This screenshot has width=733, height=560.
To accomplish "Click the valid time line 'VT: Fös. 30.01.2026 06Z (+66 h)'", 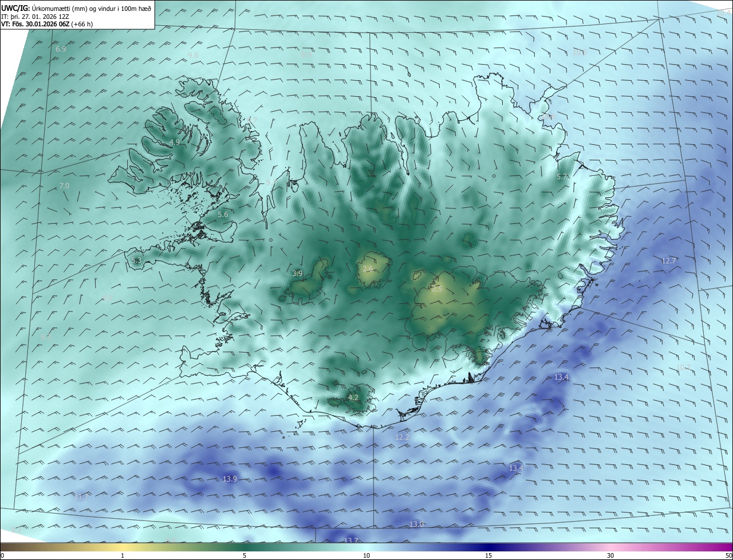I will (47, 24).
